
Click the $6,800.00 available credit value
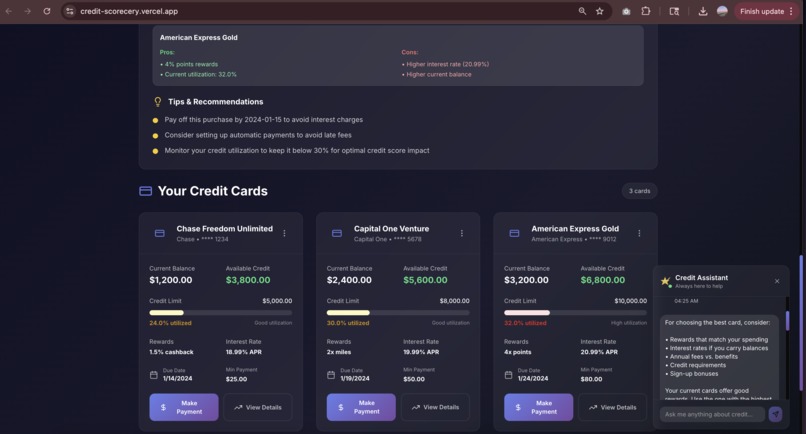[x=602, y=280]
